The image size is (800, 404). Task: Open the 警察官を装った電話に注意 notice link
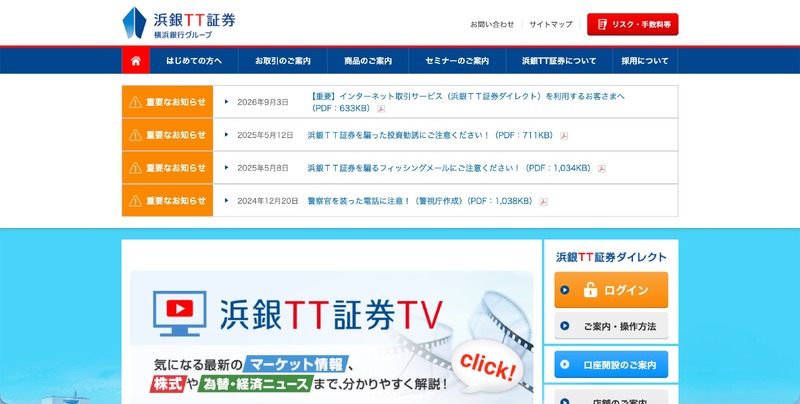(420, 201)
